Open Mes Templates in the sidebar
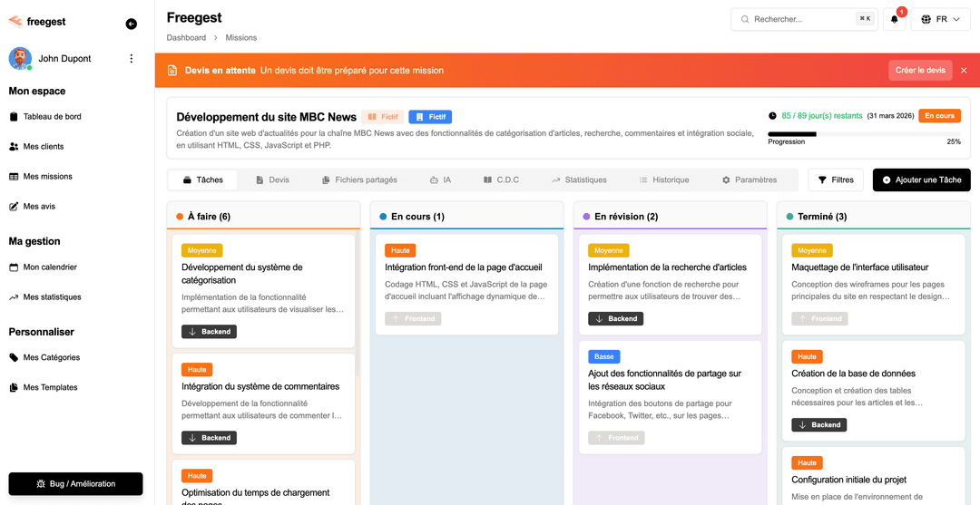 click(50, 387)
